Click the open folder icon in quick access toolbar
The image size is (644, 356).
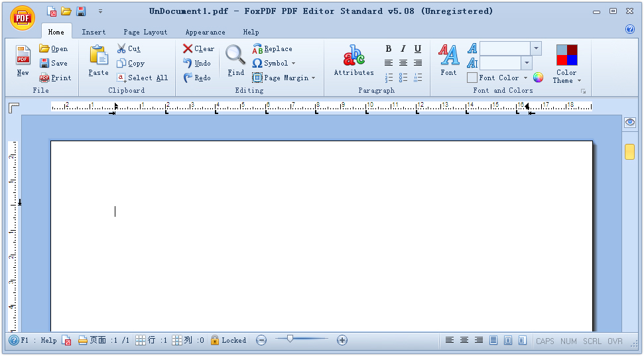coord(66,11)
